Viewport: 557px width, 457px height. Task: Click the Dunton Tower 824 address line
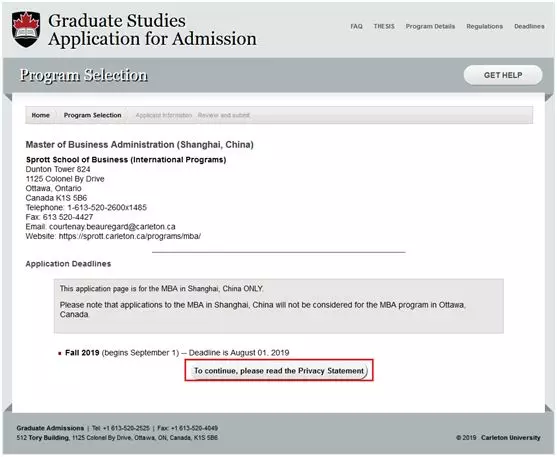(58, 169)
